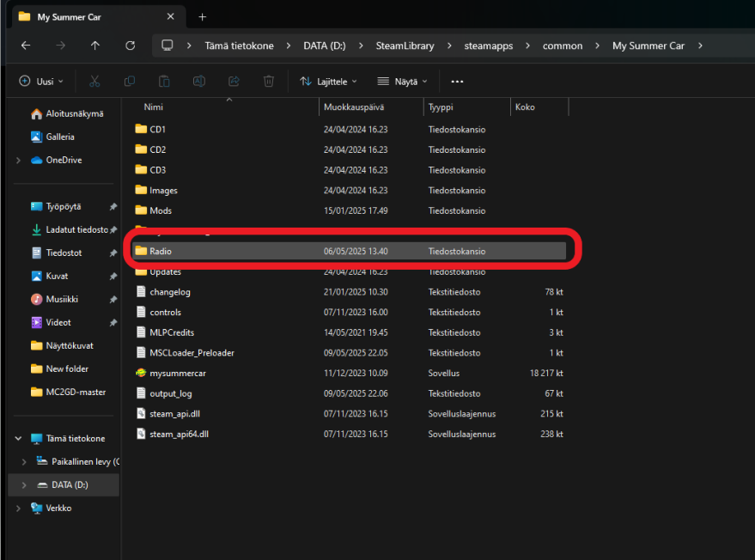The image size is (755, 560).
Task: Refresh the current folder view
Action: [130, 46]
